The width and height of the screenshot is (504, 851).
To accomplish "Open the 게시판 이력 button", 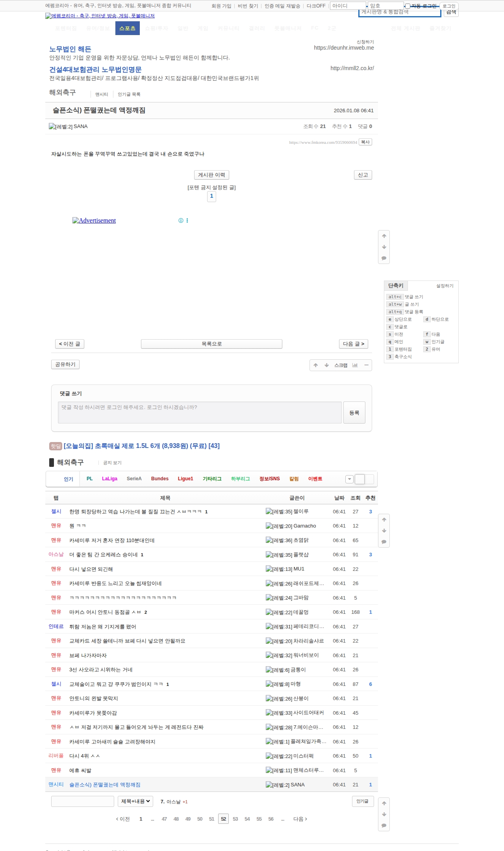I will click(x=211, y=175).
